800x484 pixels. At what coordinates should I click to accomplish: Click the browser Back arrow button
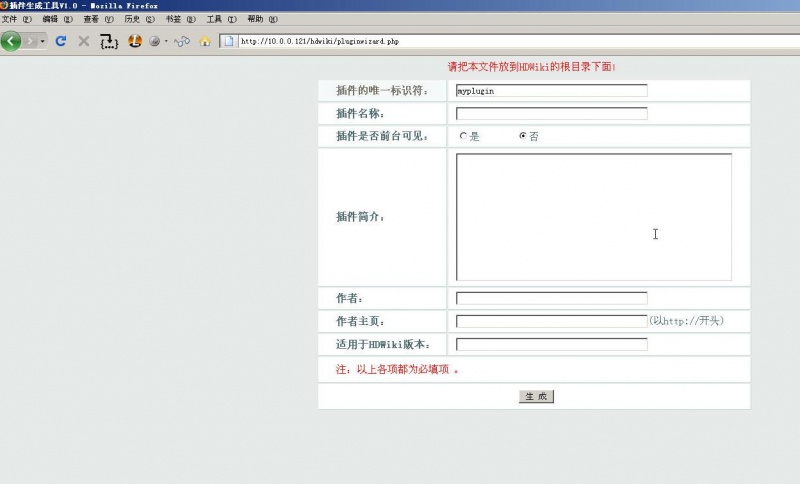(x=12, y=41)
